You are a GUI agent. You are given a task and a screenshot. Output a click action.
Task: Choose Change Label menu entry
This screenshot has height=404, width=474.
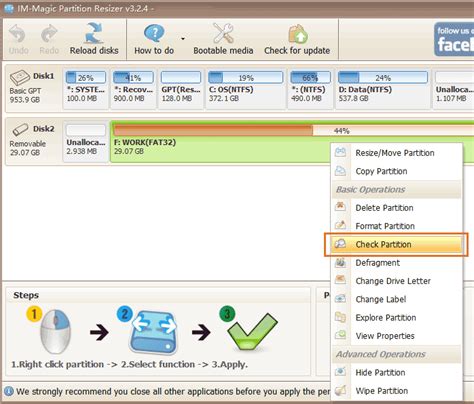[x=397, y=299]
